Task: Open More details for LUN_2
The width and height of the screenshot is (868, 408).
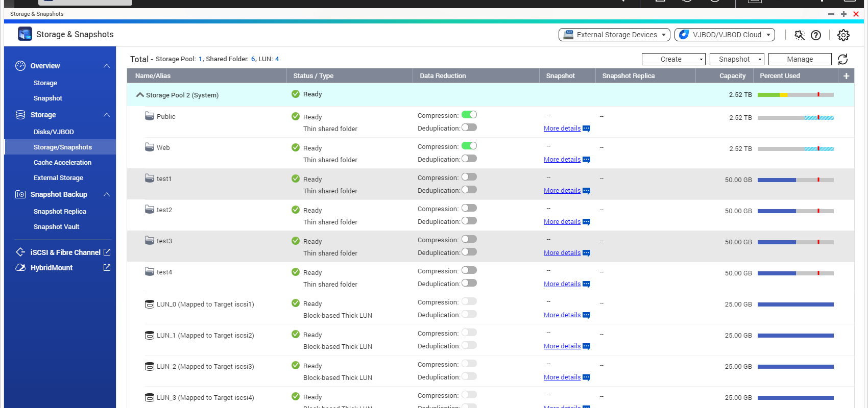Action: click(562, 377)
